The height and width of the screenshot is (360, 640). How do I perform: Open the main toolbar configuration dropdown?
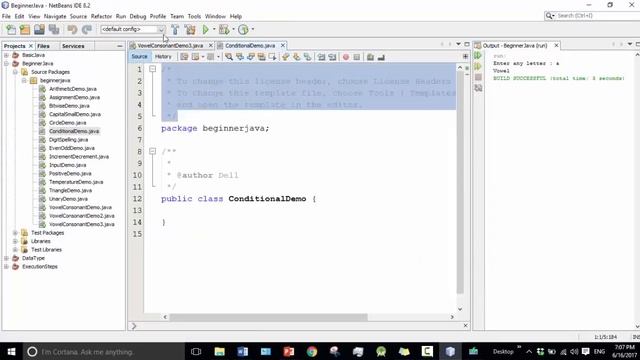[x=161, y=29]
